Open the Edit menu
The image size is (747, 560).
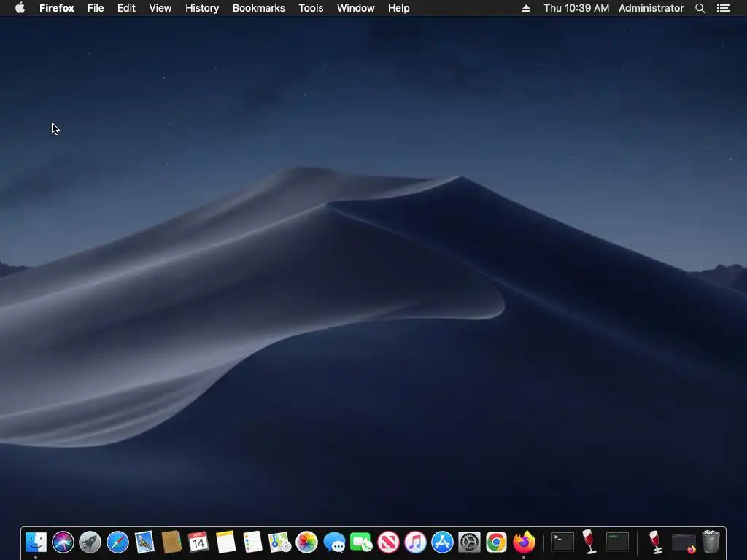click(126, 8)
